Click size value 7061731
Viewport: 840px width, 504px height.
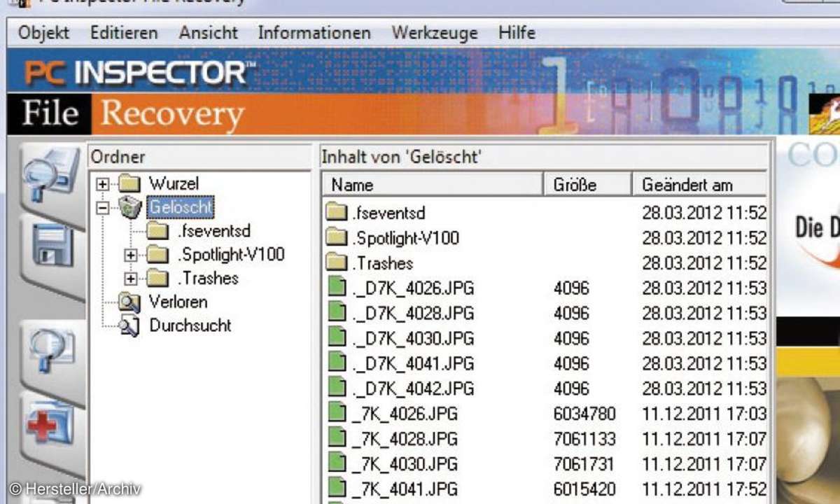pyautogui.click(x=583, y=464)
